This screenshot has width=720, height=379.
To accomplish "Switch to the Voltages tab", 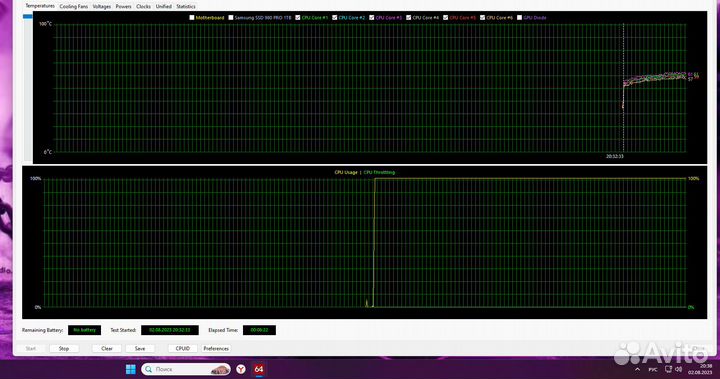I will [101, 6].
